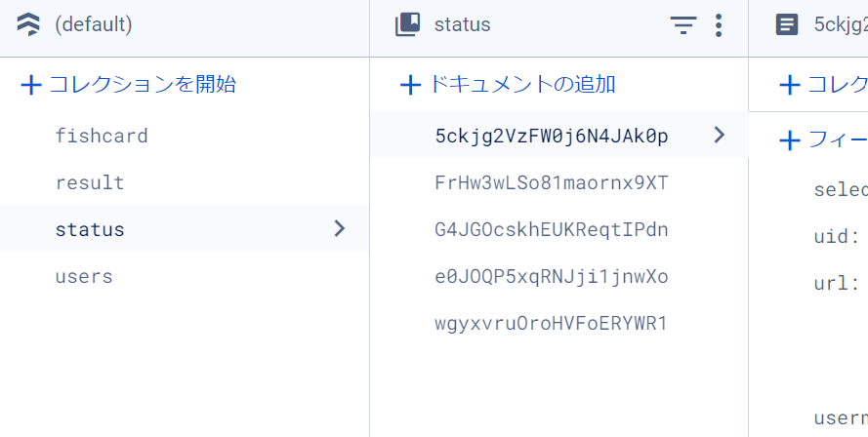Open document FrHw3wLSo81maornx9XT

coord(552,182)
